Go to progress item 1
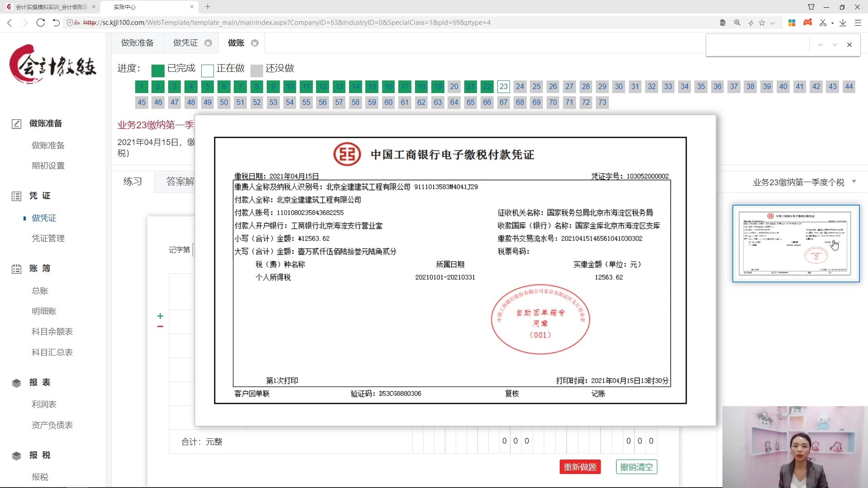 tap(142, 86)
